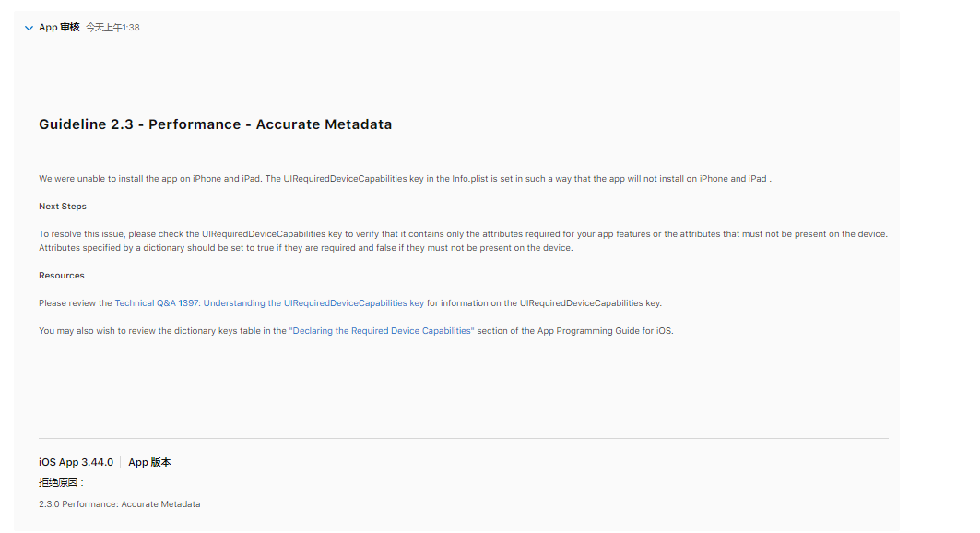Click the Resources subheading
The image size is (980, 533).
pyautogui.click(x=61, y=276)
